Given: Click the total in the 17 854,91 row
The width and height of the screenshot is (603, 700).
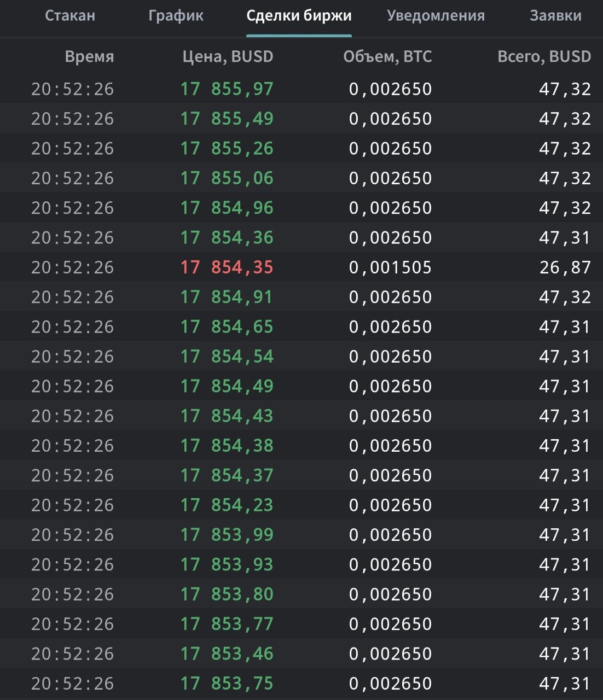Looking at the screenshot, I should (565, 297).
